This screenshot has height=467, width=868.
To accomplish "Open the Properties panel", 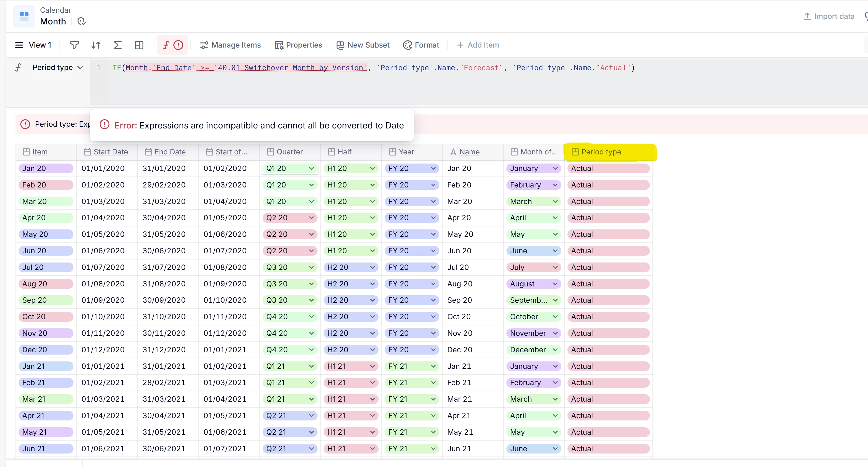I will click(298, 45).
